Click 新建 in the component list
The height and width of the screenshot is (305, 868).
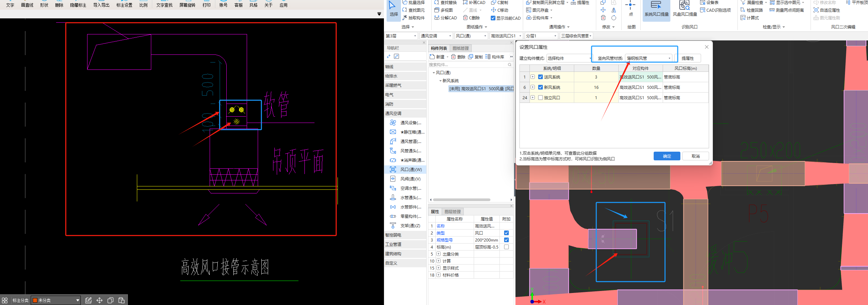pyautogui.click(x=437, y=57)
